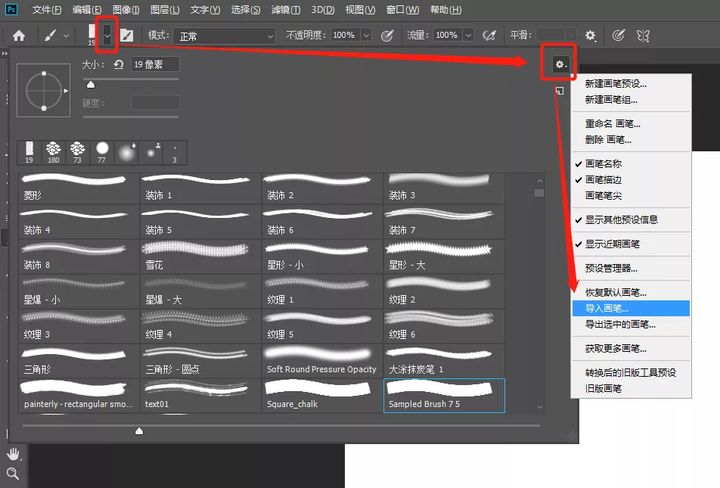Toggle the Brush Settings panel icon
Viewport: 720px width, 488px height.
(x=127, y=35)
